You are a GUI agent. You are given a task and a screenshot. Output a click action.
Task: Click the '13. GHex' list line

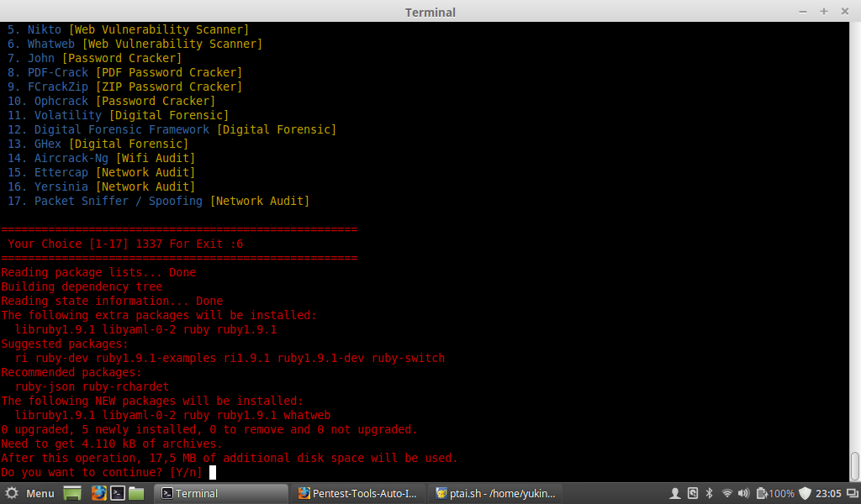pyautogui.click(x=98, y=144)
